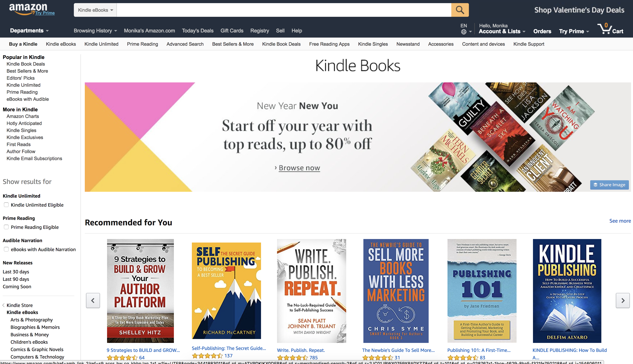Select Advanced Search in the Kindle navigation bar
This screenshot has width=633, height=364.
click(185, 44)
